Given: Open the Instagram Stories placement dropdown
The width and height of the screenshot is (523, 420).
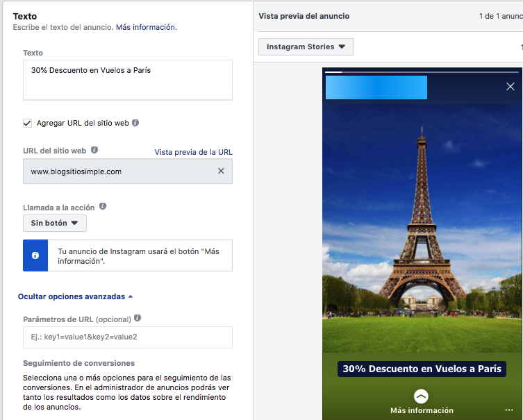Looking at the screenshot, I should click(x=306, y=47).
